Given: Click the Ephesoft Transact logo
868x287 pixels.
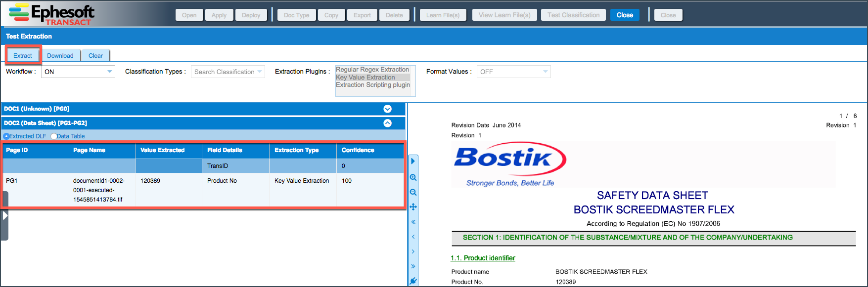Looking at the screenshot, I should click(x=51, y=14).
